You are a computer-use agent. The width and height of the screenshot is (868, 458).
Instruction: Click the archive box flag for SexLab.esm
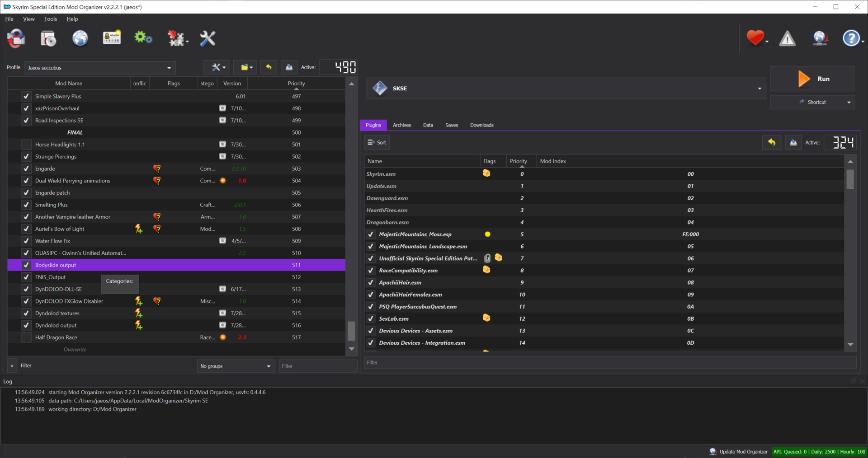(x=486, y=318)
